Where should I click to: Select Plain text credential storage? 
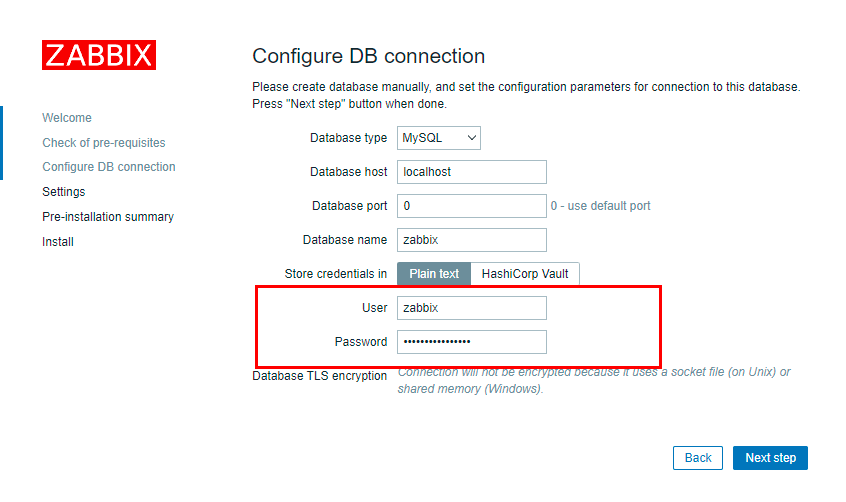point(434,274)
